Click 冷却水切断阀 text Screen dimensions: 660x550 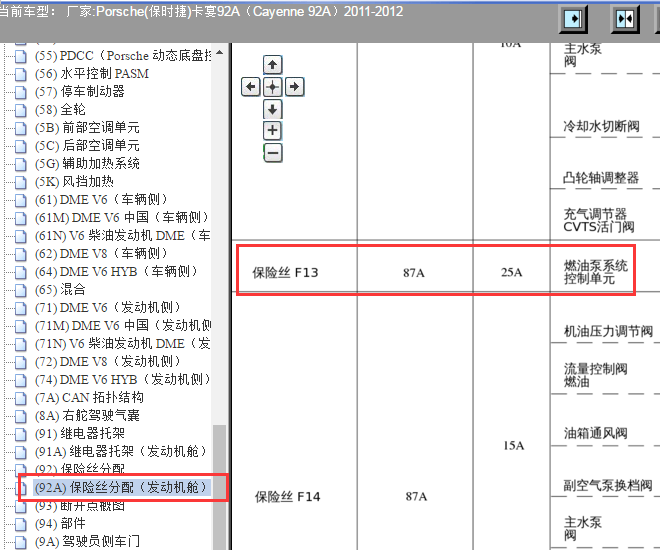[601, 126]
